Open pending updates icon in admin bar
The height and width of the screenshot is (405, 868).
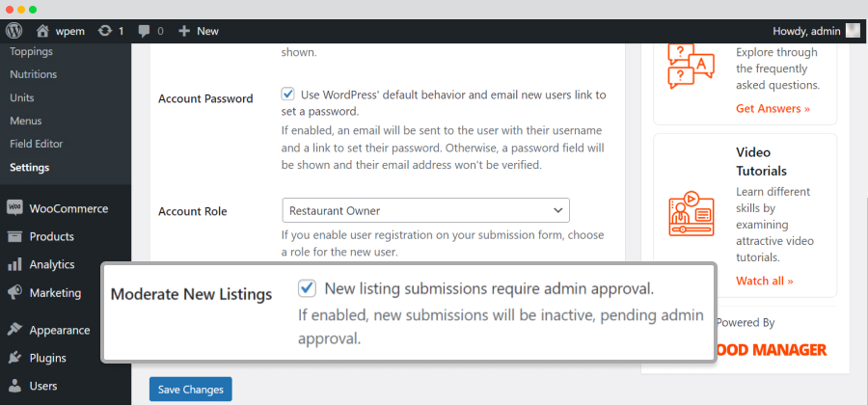tap(104, 31)
